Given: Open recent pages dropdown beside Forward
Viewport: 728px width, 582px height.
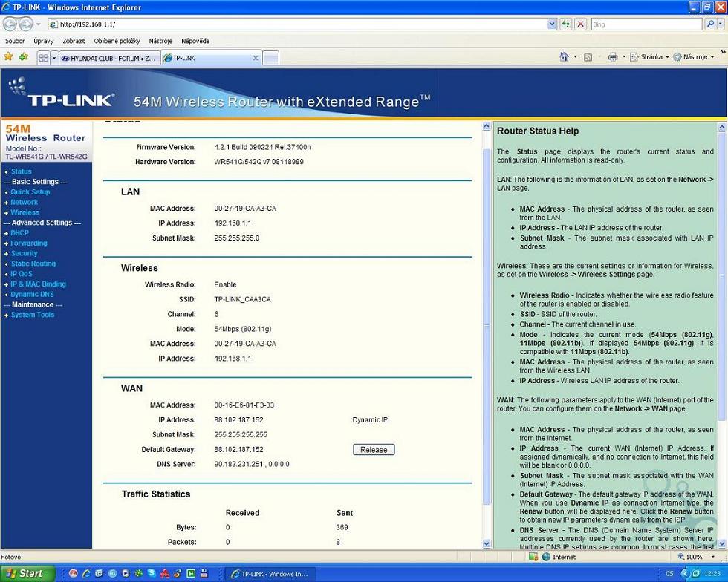Looking at the screenshot, I should (39, 24).
